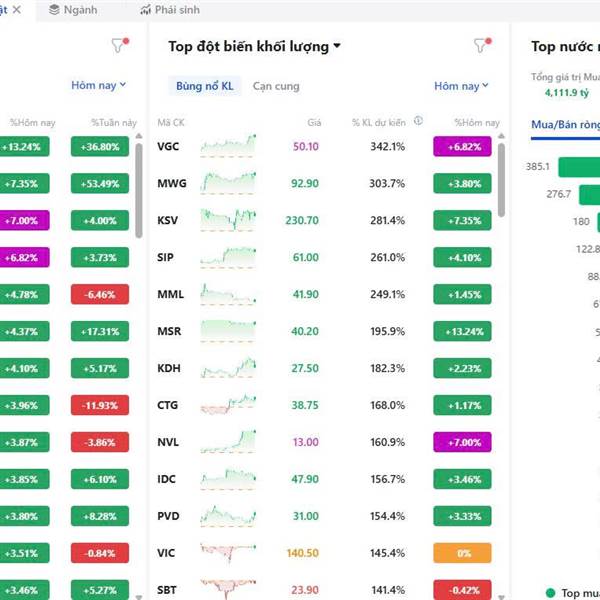This screenshot has width=600, height=600.
Task: Click the purple +6.82% badge for VGC
Action: tap(462, 147)
